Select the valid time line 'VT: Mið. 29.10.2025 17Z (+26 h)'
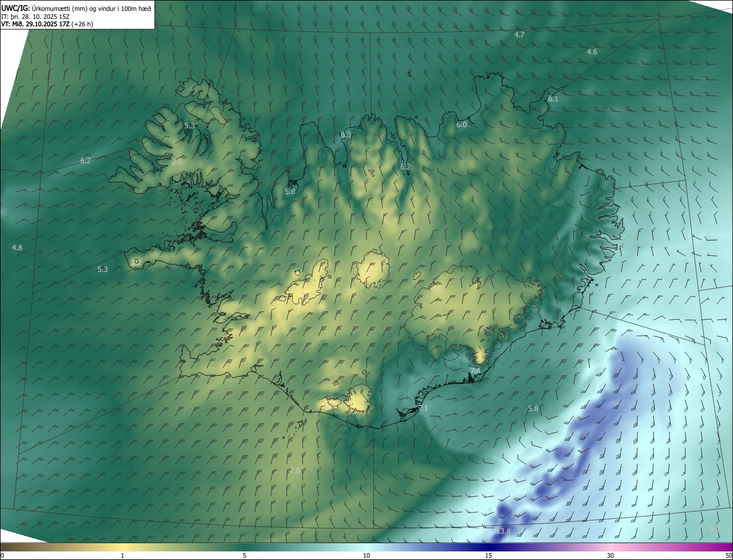This screenshot has height=560, width=733. (47, 25)
